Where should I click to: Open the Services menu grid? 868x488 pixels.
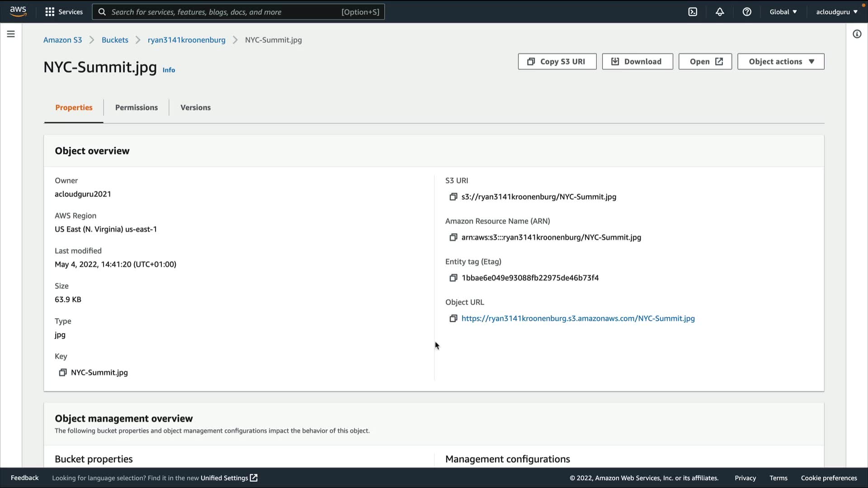[x=64, y=12]
